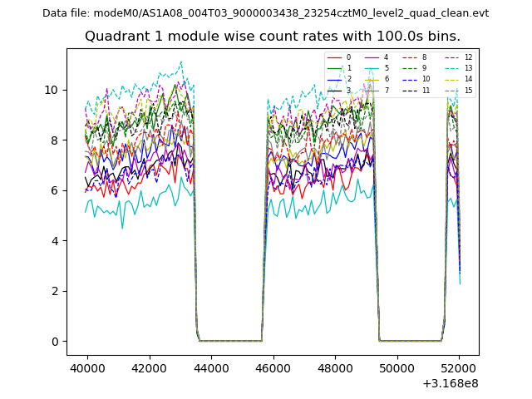Click the x-axis tick label 52000
The image size is (532, 399).
coord(458,368)
